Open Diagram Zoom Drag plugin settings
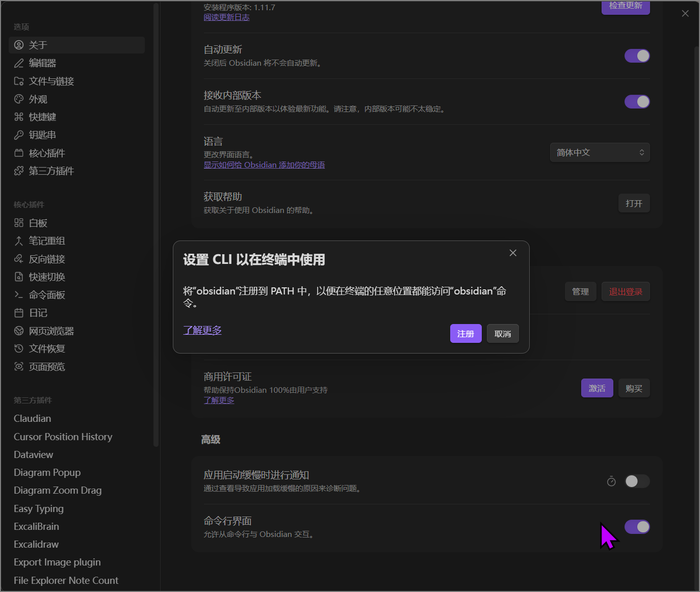 coord(77,490)
